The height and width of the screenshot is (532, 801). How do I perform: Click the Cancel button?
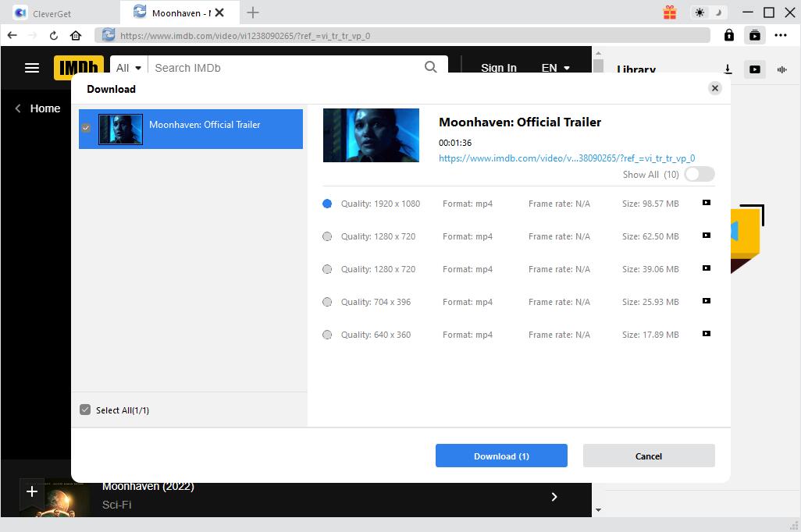(649, 456)
